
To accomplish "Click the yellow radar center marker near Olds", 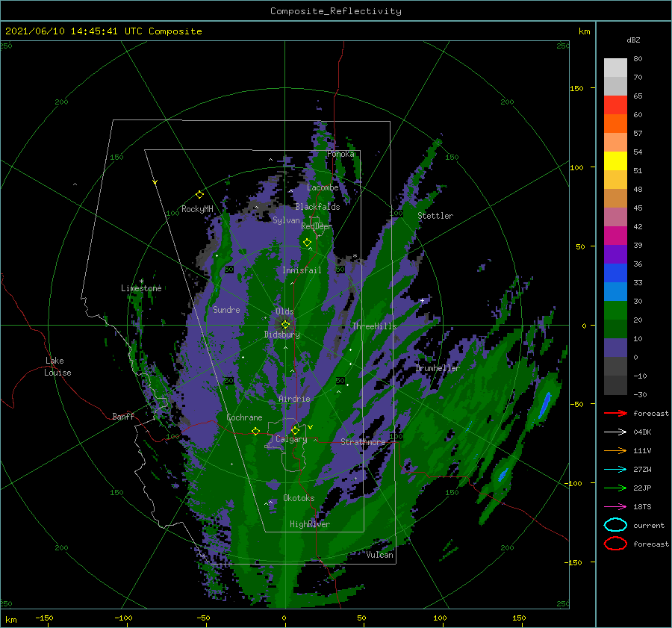I will click(x=285, y=325).
